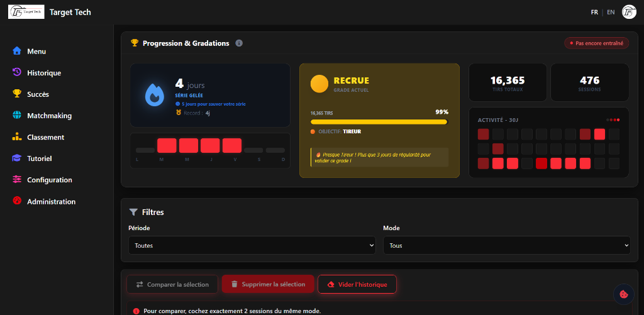Open the Mode dropdown set to Tous
644x315 pixels.
coord(507,245)
